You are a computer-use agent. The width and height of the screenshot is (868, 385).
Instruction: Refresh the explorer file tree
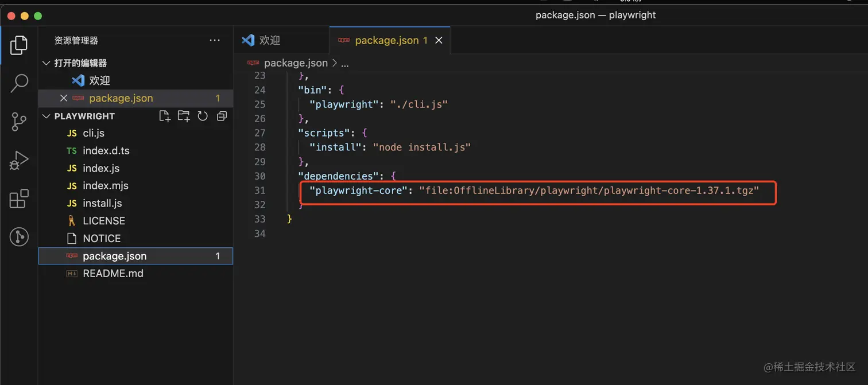click(203, 116)
